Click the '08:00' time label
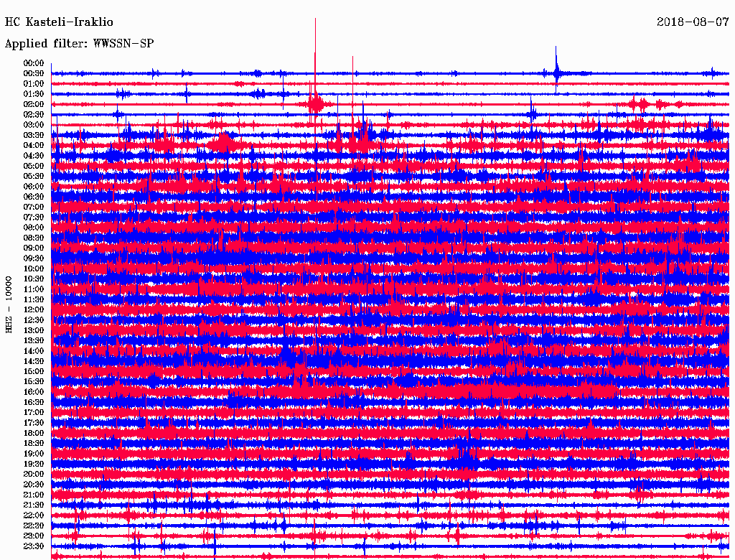 click(34, 228)
